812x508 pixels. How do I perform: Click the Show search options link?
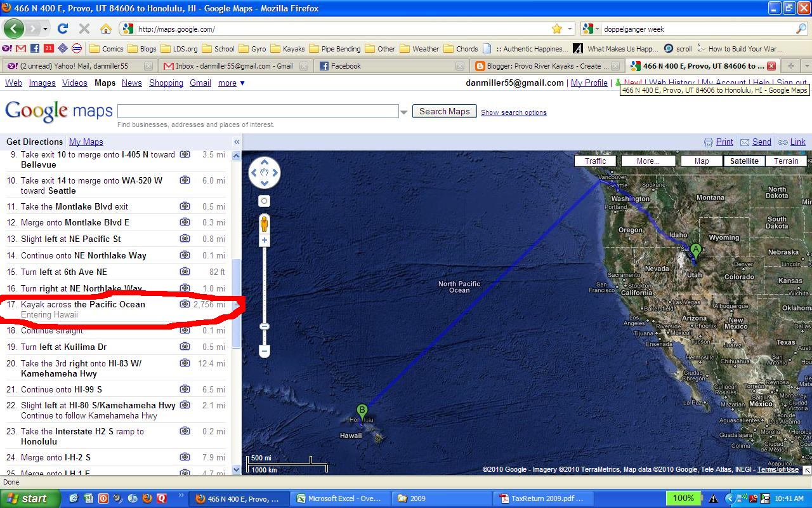tap(514, 112)
